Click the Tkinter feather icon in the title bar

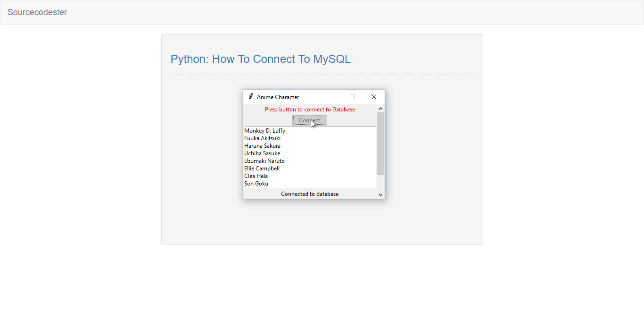click(251, 97)
